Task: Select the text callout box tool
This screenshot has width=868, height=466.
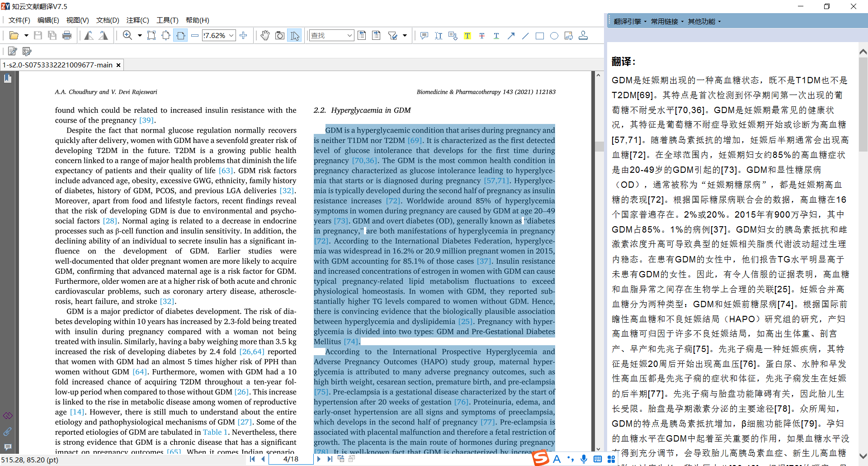Action: coord(453,35)
